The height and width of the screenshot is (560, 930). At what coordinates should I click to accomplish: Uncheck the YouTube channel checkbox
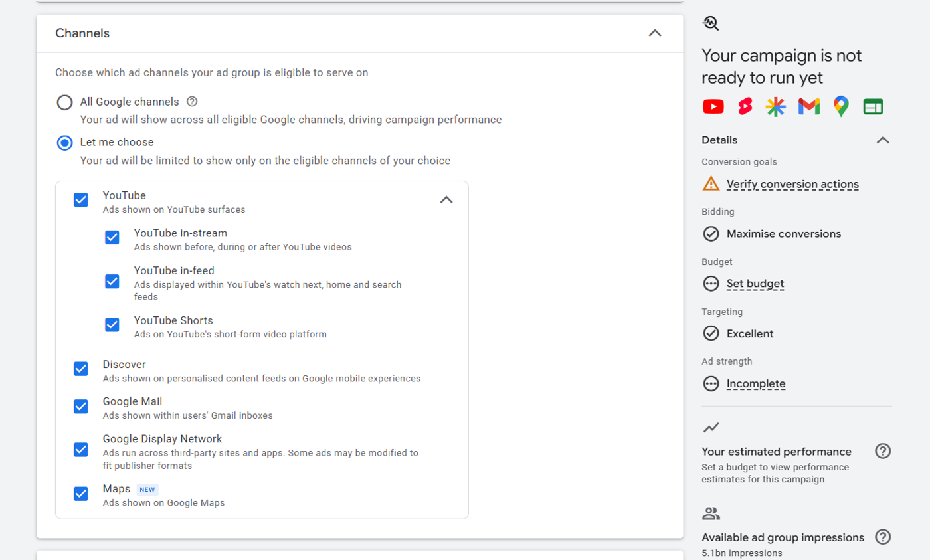tap(81, 199)
